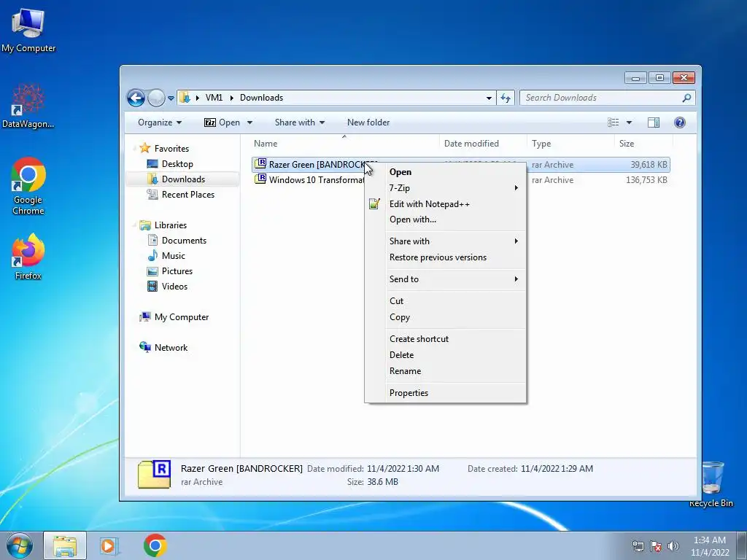This screenshot has width=747, height=560.
Task: Click the DataWagon desktop shortcut
Action: point(28,106)
